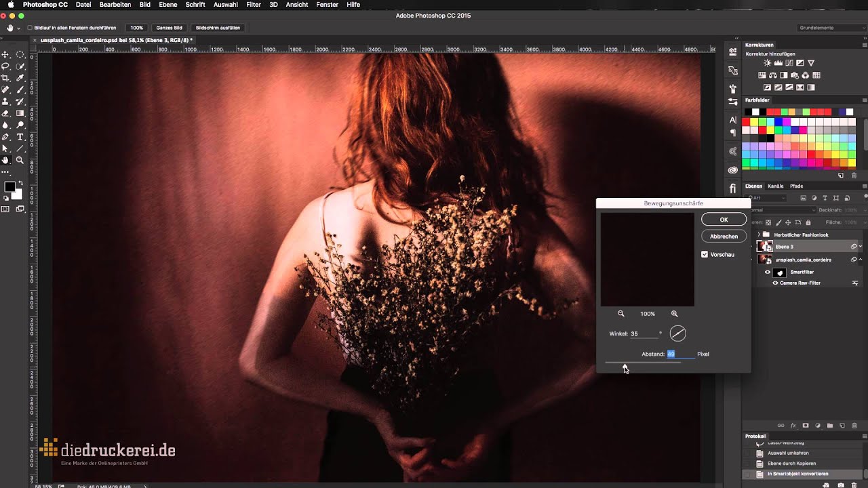
Task: Collapse filters of unsplash_camila_cordeiro layer
Action: click(x=861, y=260)
